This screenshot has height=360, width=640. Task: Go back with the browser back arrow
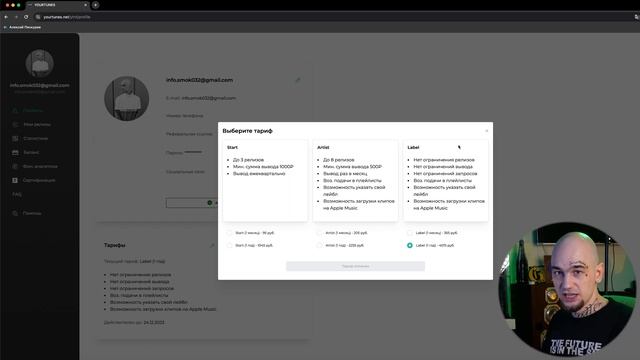point(6,17)
